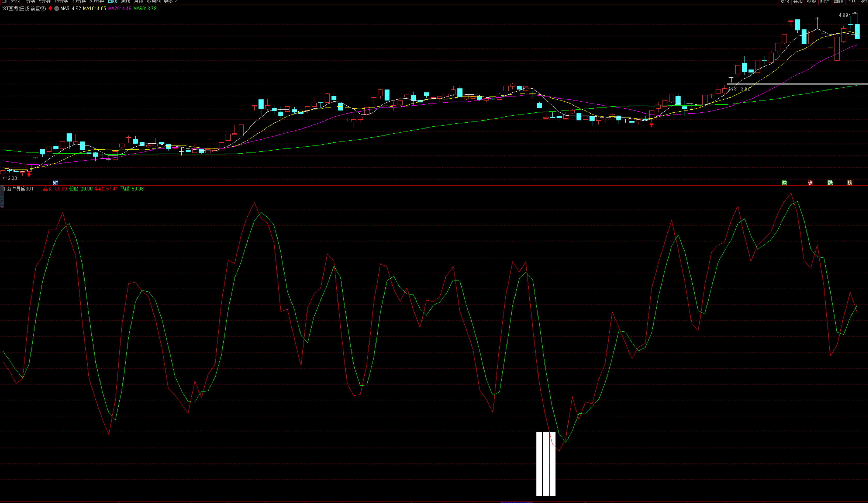This screenshot has height=503, width=868.
Task: Expand the grey chevron next to MA5
Action: tap(57, 9)
